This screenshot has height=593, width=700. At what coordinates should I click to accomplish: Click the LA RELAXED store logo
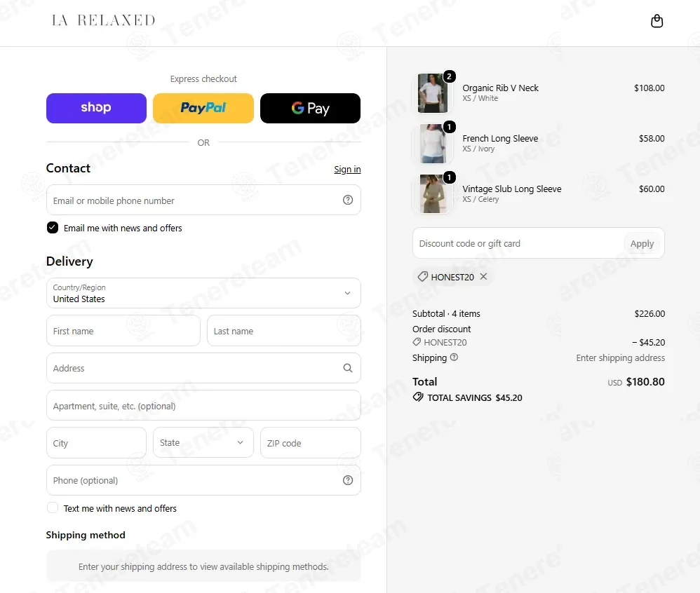point(103,20)
